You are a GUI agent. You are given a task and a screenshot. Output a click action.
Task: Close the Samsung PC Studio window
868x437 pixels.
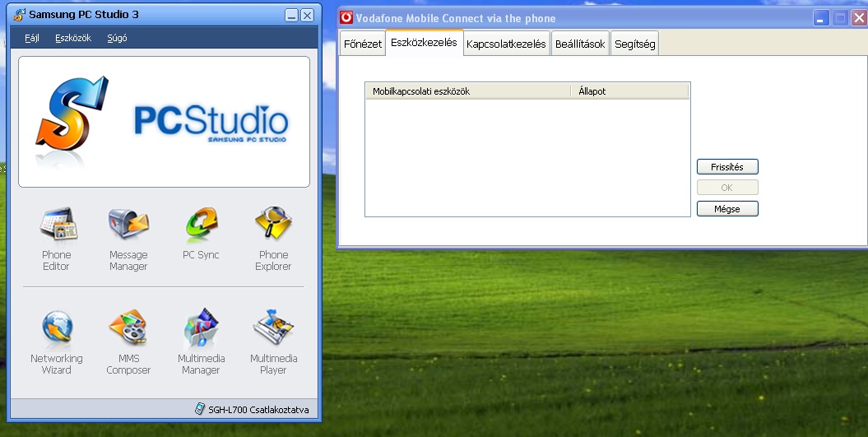coord(307,15)
